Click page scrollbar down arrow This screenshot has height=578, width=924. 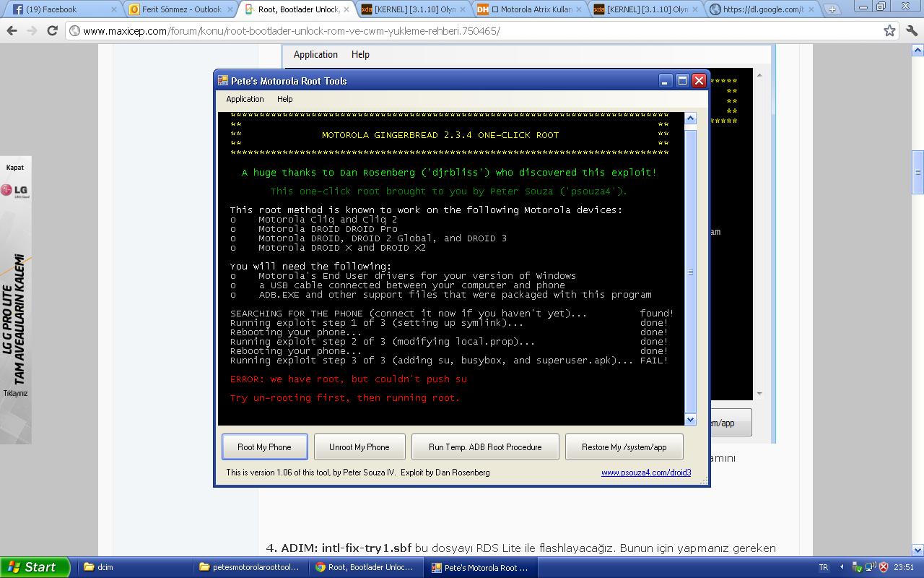pyautogui.click(x=918, y=549)
